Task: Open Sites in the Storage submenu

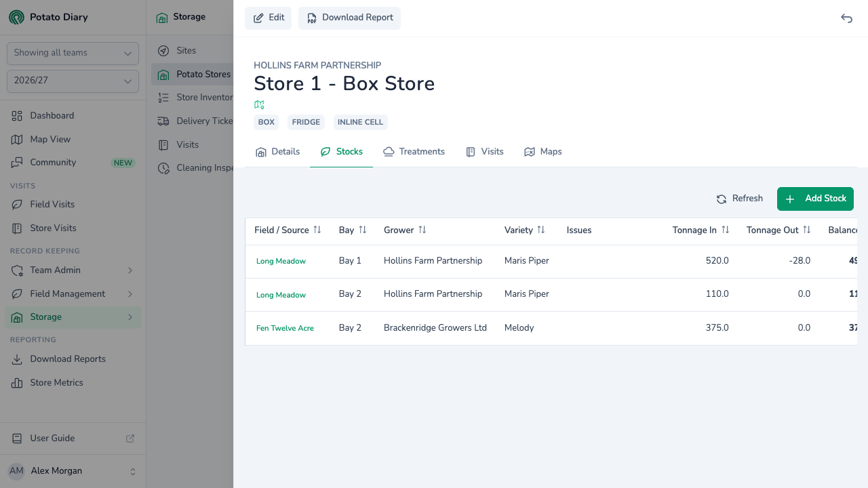Action: (192, 51)
